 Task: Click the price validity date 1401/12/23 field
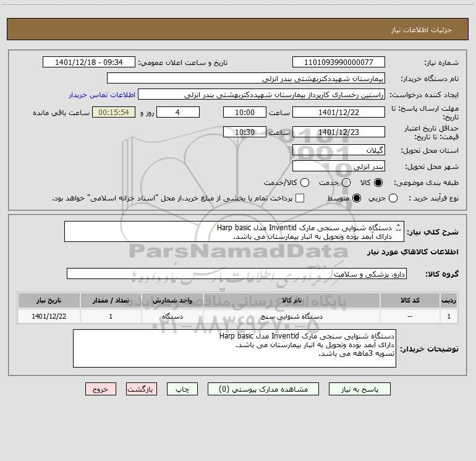tap(339, 132)
